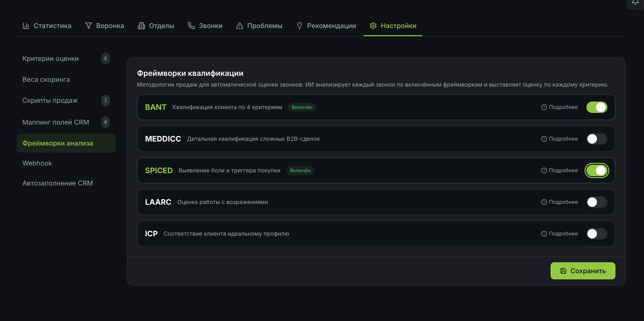
Task: Open Критерии оценки sidebar section
Action: (x=50, y=58)
